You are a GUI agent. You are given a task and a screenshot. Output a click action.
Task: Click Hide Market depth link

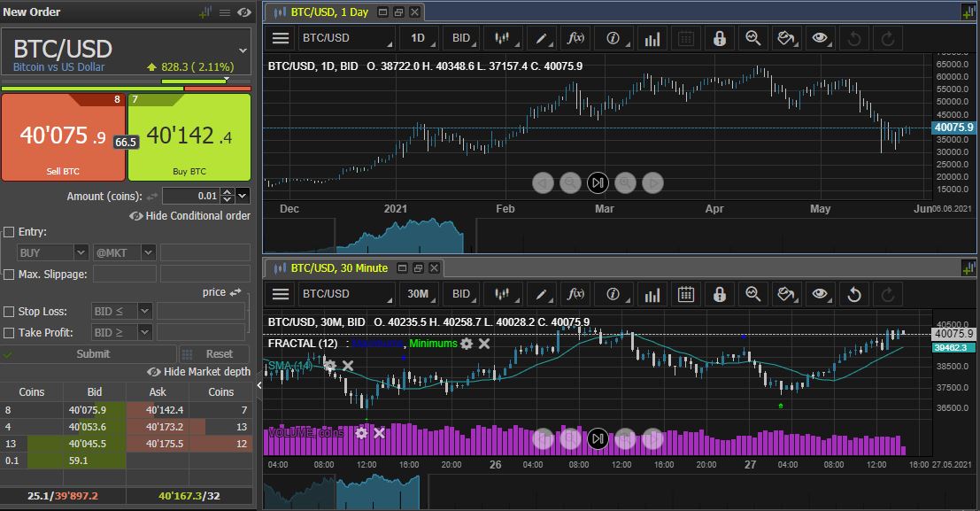pyautogui.click(x=198, y=372)
